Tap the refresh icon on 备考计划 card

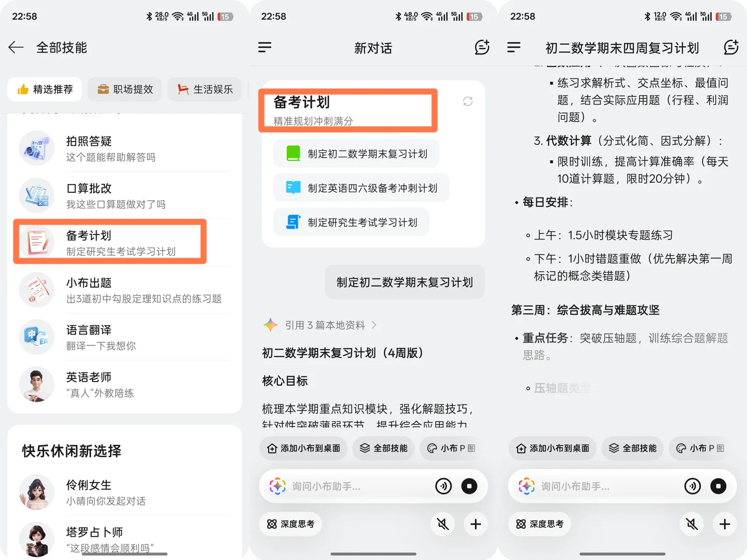[467, 101]
